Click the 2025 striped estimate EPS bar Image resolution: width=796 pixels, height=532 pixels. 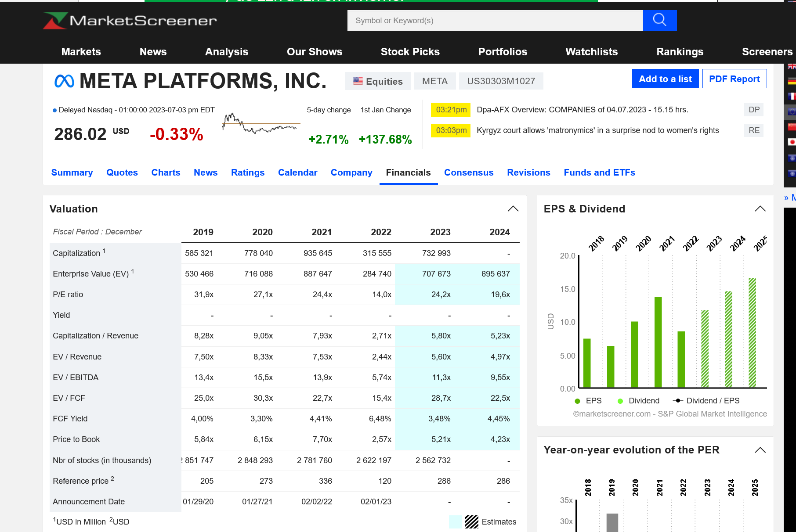click(752, 333)
